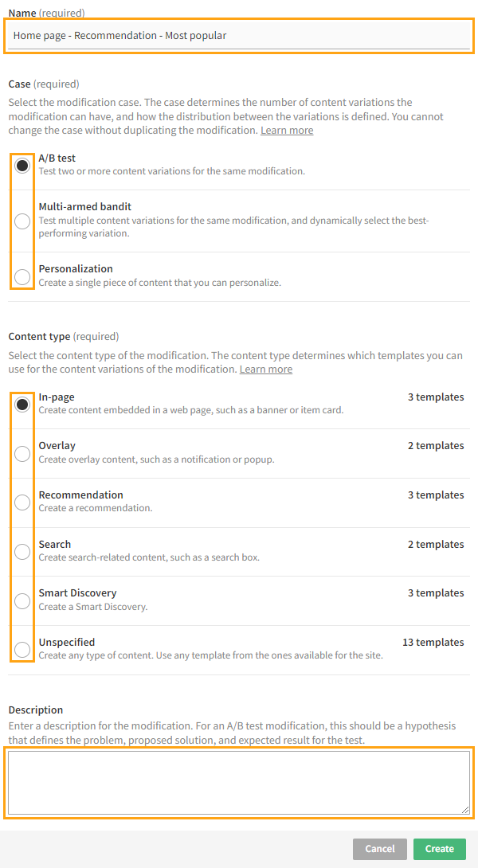The width and height of the screenshot is (478, 868).
Task: Pick the Recommendation content type
Action: point(22,502)
